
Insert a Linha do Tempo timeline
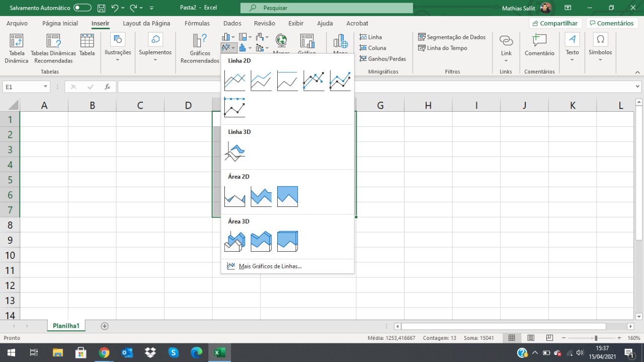pyautogui.click(x=443, y=48)
